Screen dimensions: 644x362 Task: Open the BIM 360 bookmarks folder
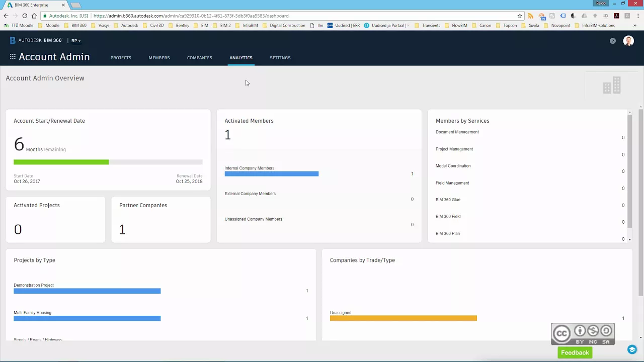(75, 25)
